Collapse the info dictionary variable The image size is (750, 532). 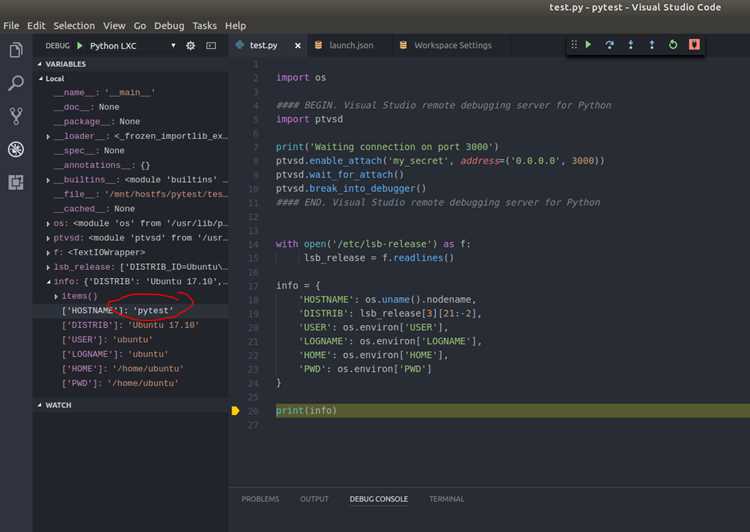click(x=48, y=282)
